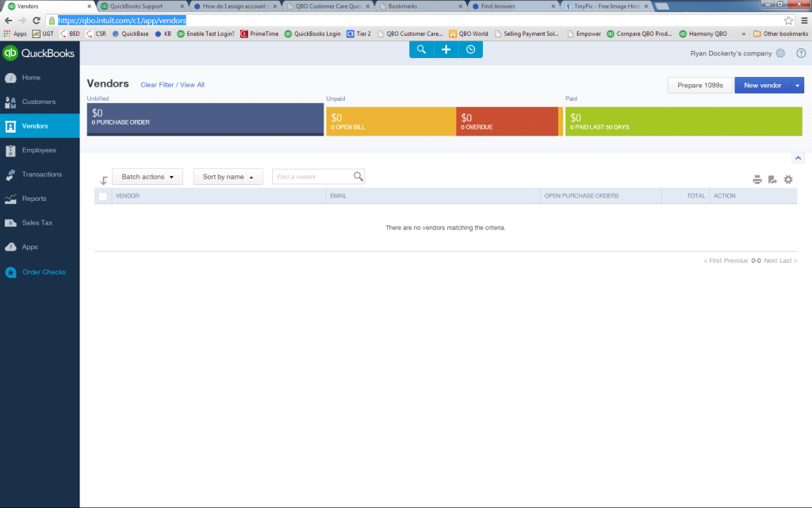Open vendor table settings gear
Screen dimensions: 812x508
tap(788, 179)
